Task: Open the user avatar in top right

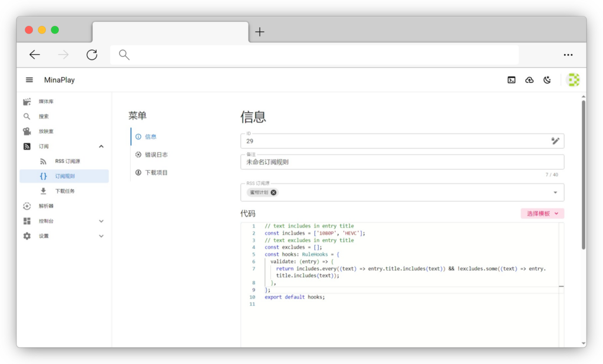Action: tap(572, 80)
